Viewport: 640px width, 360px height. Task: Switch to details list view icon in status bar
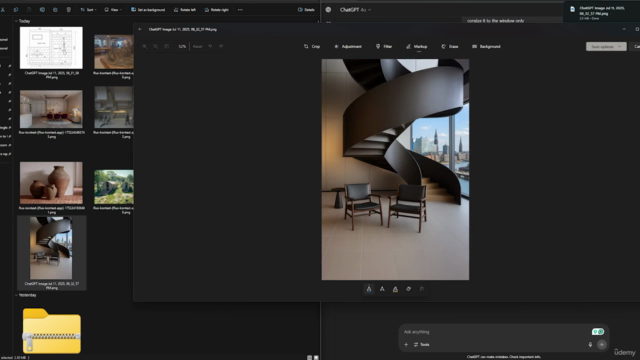click(309, 358)
